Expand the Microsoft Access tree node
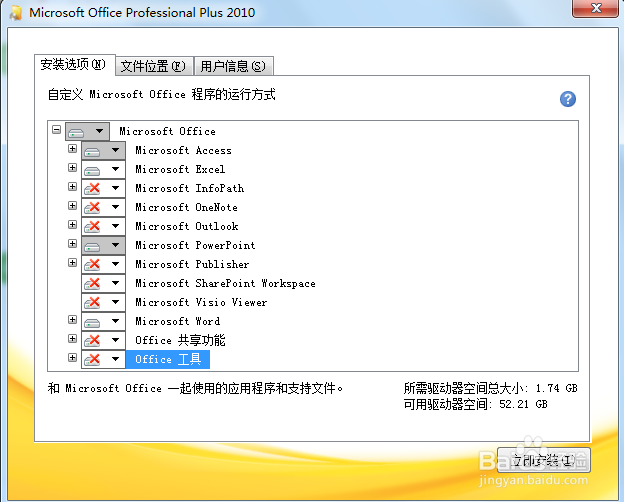The width and height of the screenshot is (624, 502). tap(72, 148)
